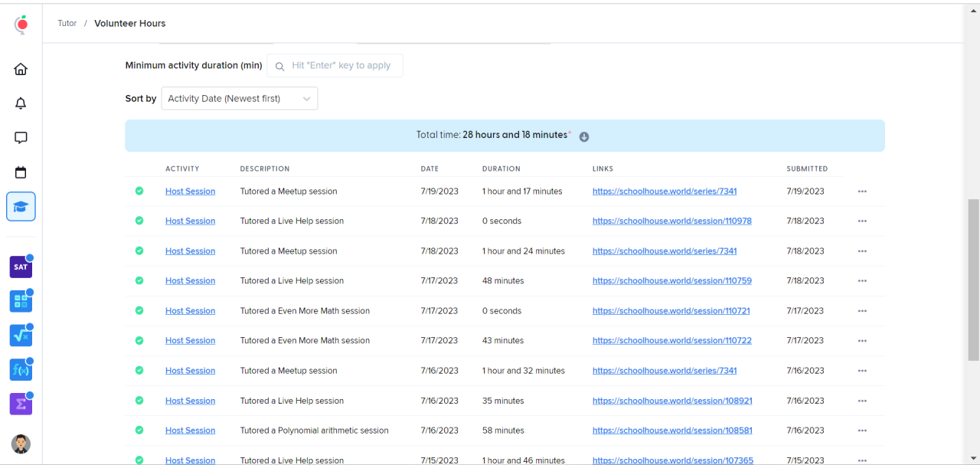The height and width of the screenshot is (465, 980).
Task: Click the Tutor breadcrumb
Action: tap(67, 24)
